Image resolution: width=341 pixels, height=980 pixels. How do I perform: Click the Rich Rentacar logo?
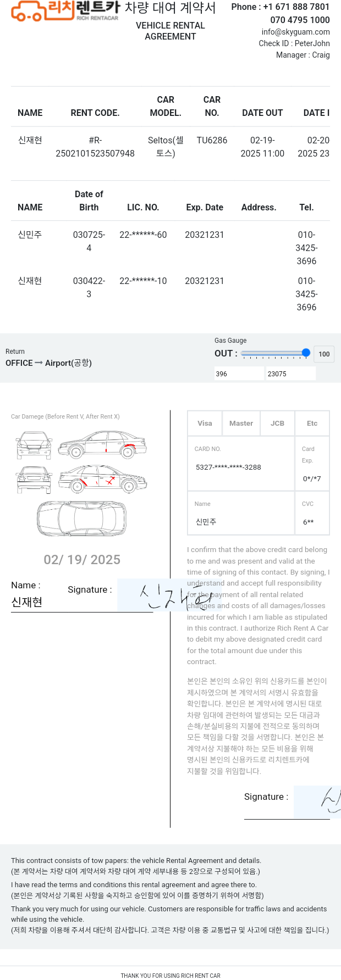[x=65, y=10]
